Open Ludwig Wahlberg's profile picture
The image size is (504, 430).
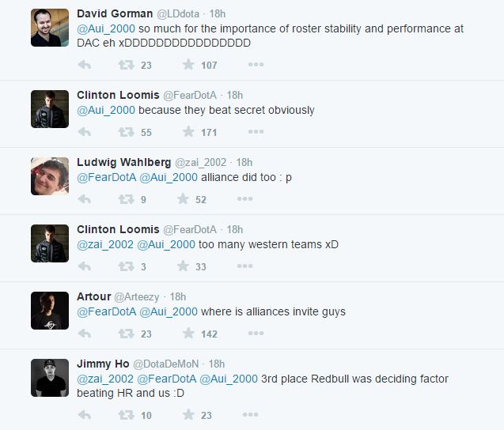click(50, 176)
